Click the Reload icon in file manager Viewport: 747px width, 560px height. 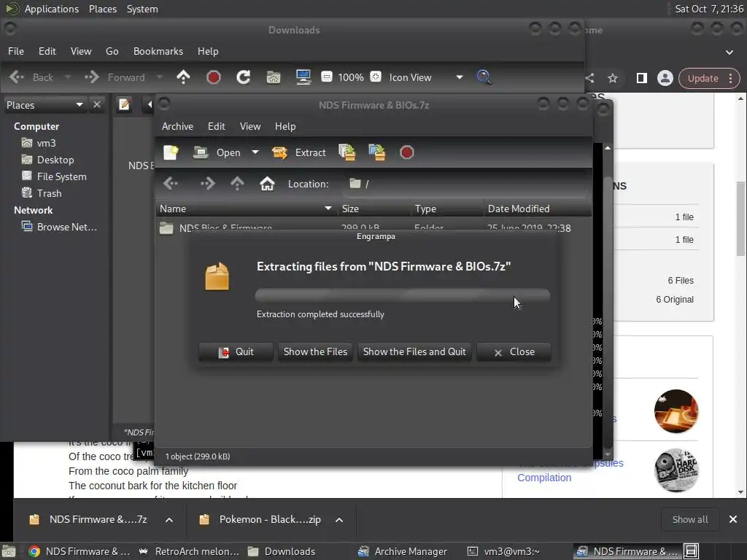[x=244, y=77]
